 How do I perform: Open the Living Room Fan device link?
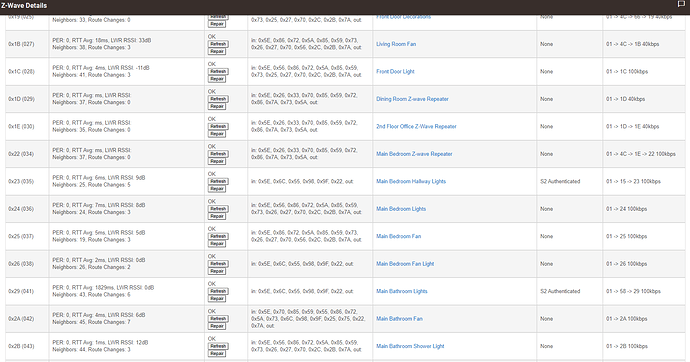[396, 44]
